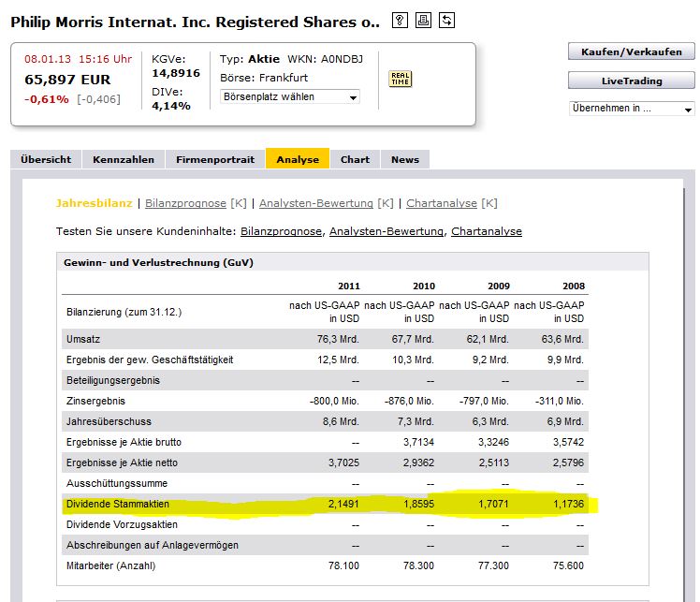Screen dimensions: 700x602
Task: Click the help question mark icon
Action: tap(400, 21)
